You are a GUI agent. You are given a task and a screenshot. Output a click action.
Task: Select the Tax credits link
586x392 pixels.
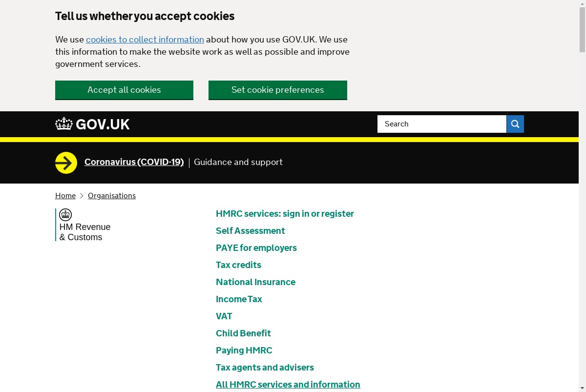[x=238, y=265]
